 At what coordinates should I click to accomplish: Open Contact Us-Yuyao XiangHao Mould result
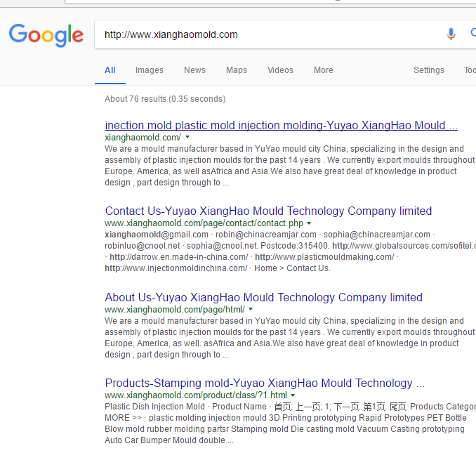tap(268, 211)
